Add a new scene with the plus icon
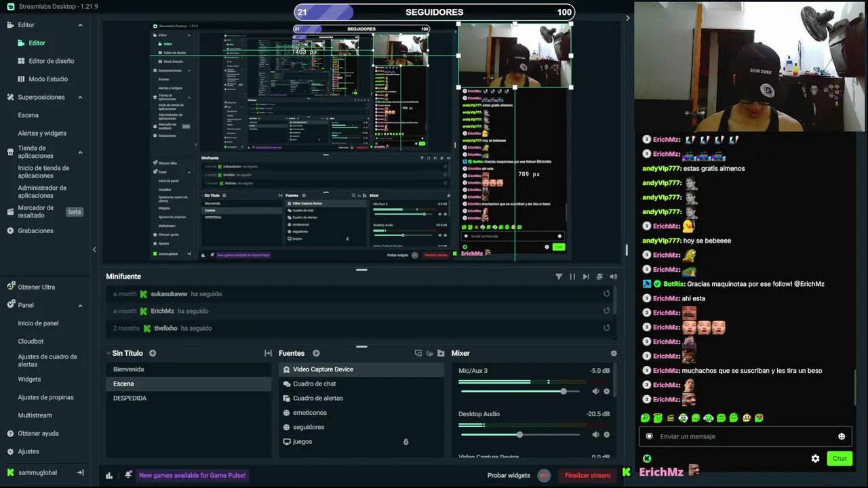This screenshot has height=488, width=868. click(153, 353)
